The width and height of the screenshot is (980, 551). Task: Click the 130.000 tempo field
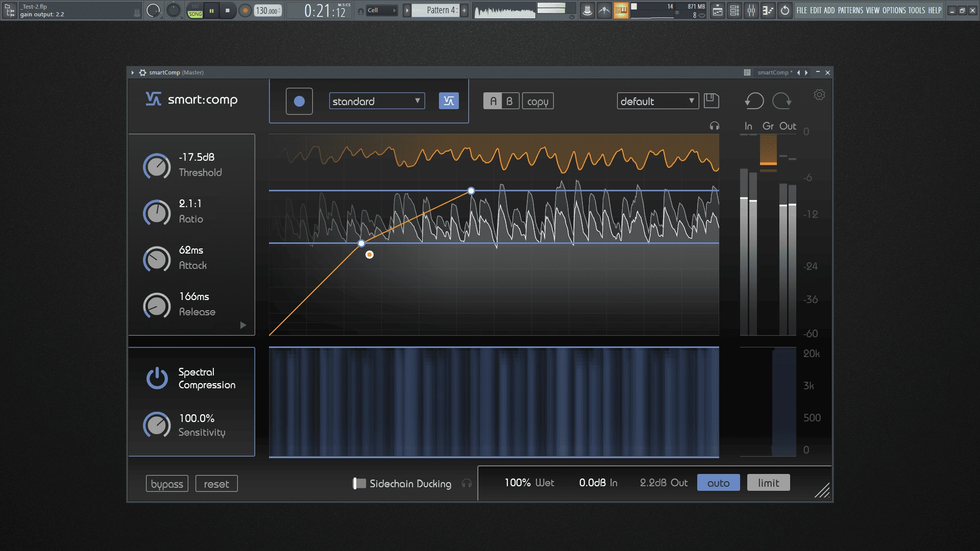(268, 10)
